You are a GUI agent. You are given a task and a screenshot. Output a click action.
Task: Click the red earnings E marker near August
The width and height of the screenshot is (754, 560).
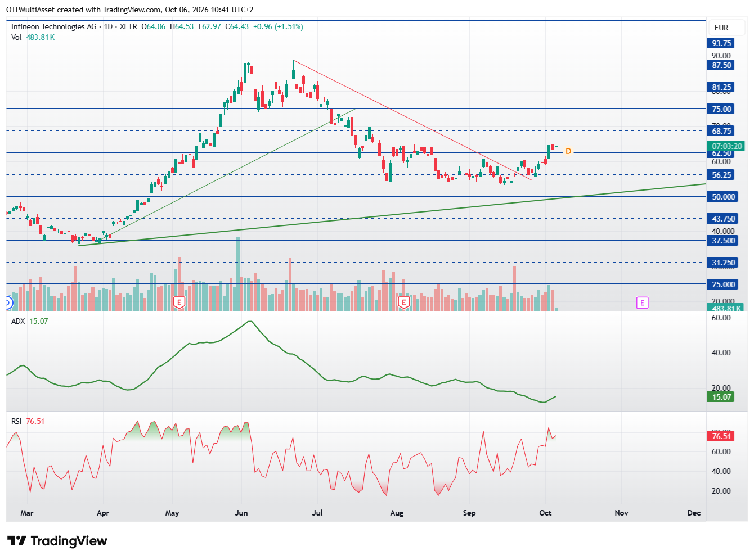click(403, 302)
